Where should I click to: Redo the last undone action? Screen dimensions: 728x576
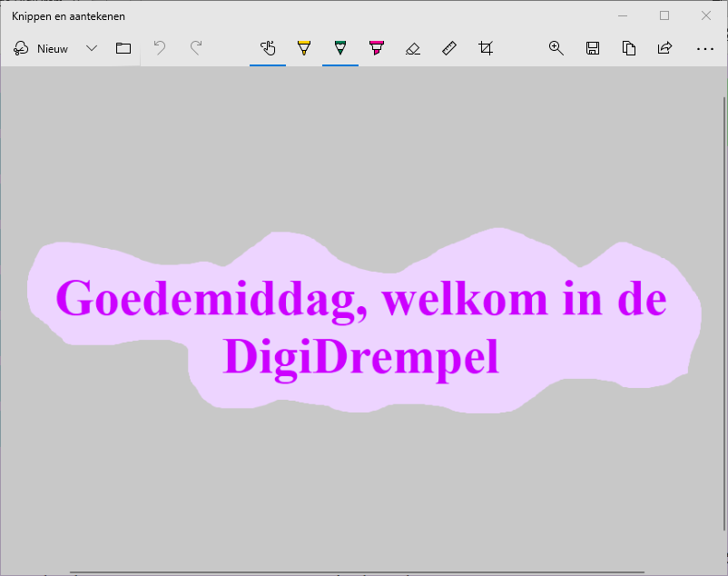pos(196,48)
